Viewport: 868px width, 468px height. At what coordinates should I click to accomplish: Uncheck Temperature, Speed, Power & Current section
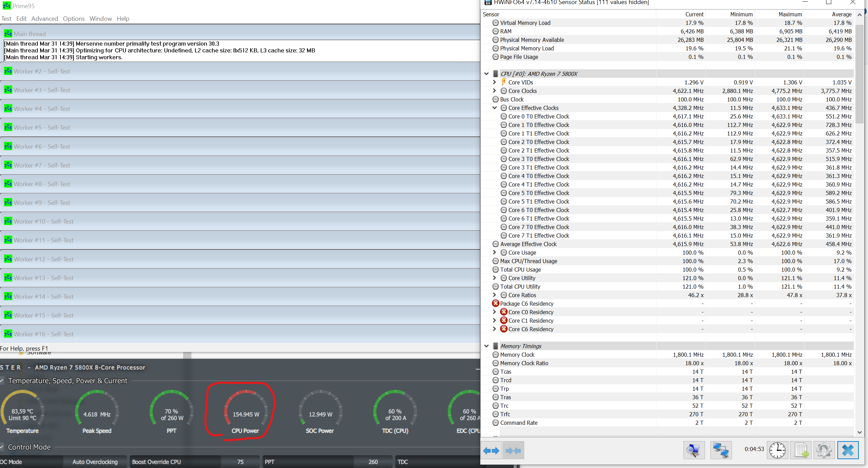pos(2,381)
